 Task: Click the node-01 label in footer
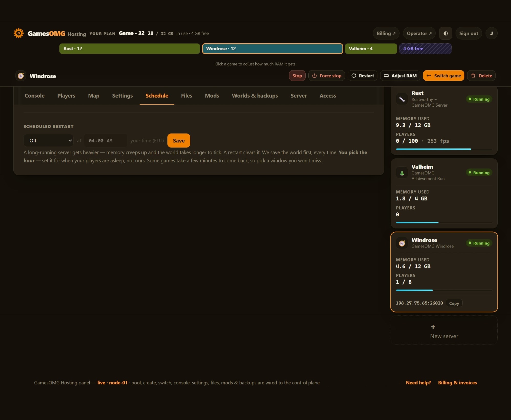click(118, 383)
